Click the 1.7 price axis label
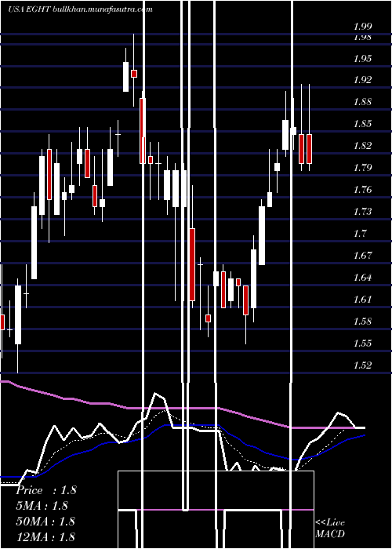 pos(360,233)
